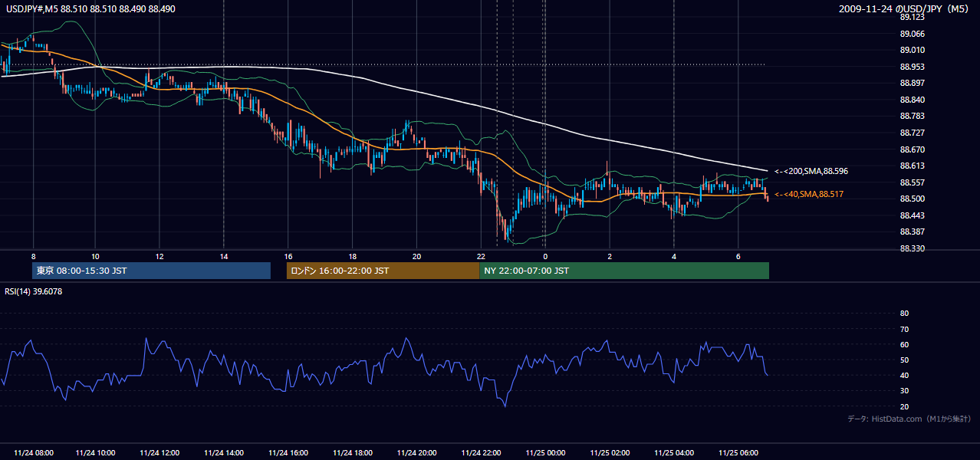Click the 11/25 04:00 time label
Image resolution: width=980 pixels, height=460 pixels.
click(x=675, y=452)
